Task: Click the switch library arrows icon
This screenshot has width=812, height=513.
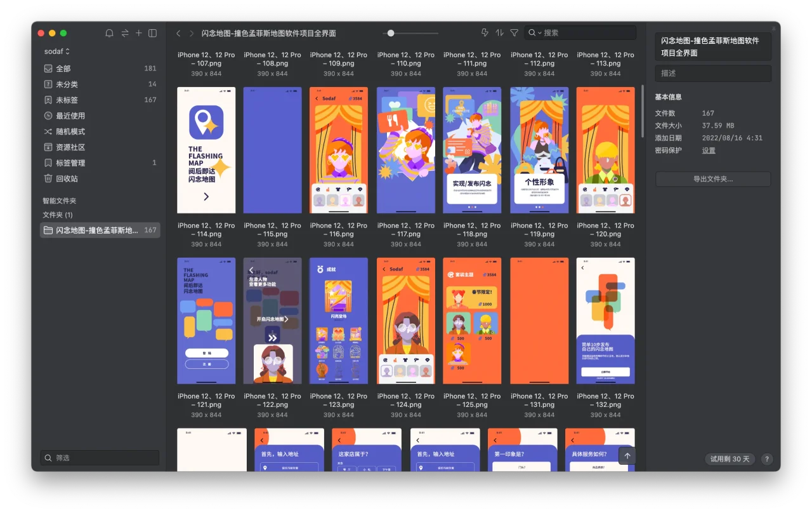Action: 125,33
